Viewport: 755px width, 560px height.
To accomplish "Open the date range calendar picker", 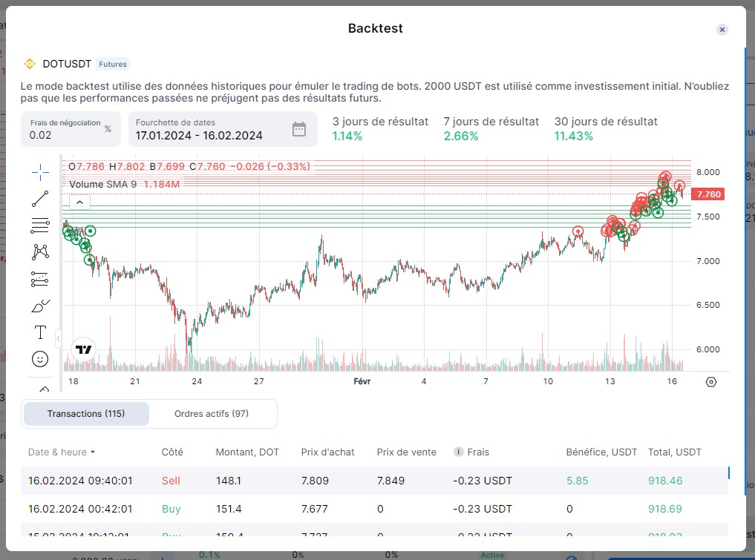I will coord(299,129).
